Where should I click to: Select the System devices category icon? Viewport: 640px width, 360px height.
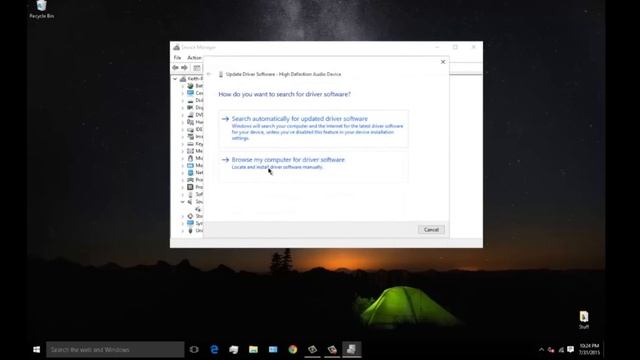coord(191,223)
